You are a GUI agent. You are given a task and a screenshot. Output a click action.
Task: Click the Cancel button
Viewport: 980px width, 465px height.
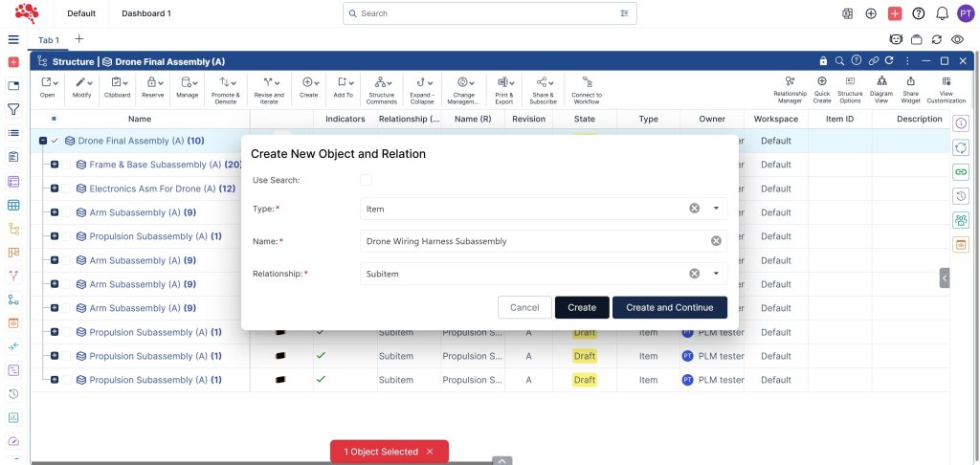point(524,307)
